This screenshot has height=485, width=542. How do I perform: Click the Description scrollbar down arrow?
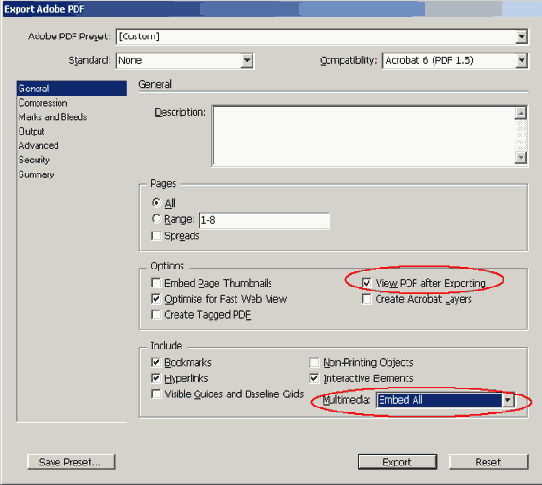tap(521, 158)
